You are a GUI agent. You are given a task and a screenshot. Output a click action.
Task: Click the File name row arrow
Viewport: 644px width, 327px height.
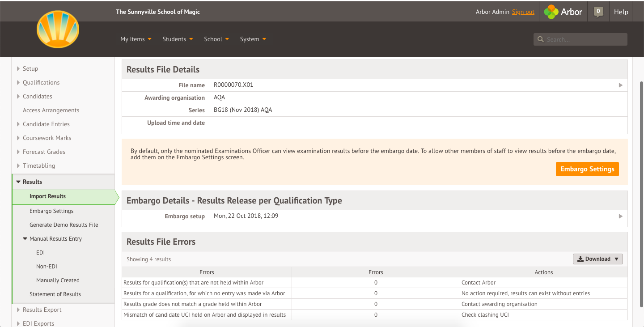(x=620, y=85)
